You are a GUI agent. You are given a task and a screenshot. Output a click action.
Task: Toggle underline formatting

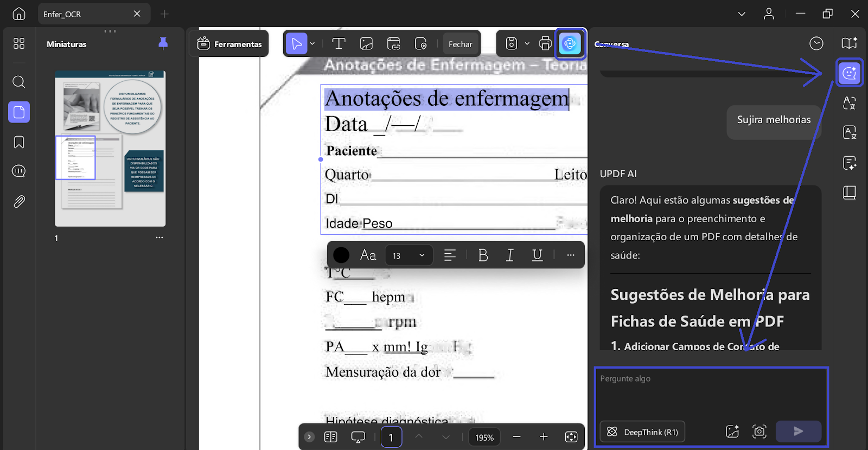coord(537,255)
